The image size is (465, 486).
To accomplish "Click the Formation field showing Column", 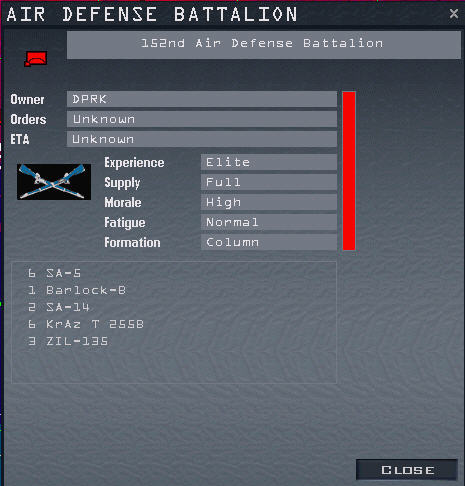I will (269, 242).
